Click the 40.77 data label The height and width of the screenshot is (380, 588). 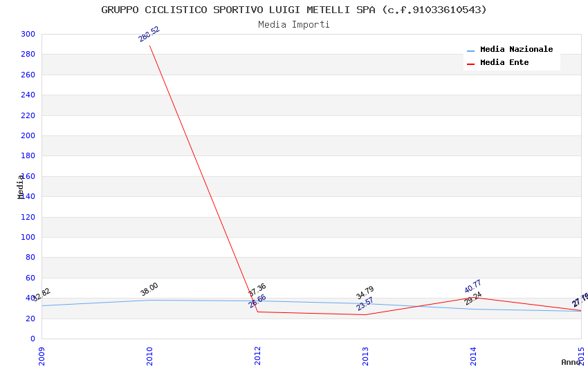pyautogui.click(x=473, y=287)
